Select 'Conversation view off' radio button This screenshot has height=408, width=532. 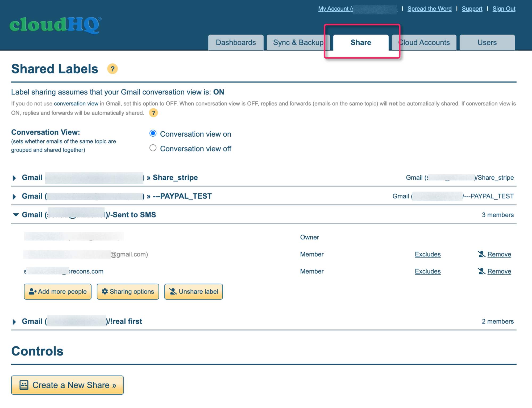[153, 148]
